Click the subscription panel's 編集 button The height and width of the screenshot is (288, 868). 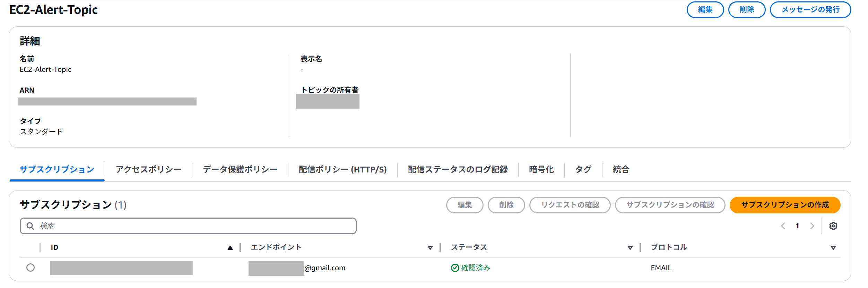[x=465, y=205]
